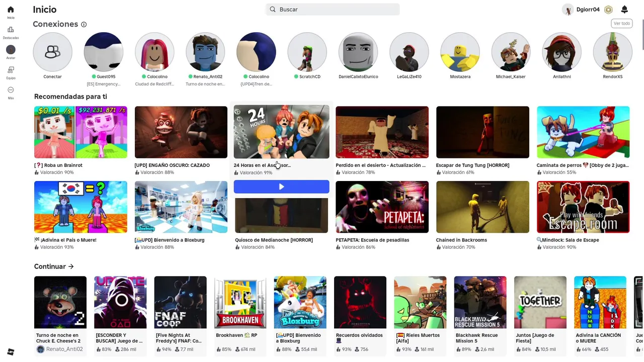Open Colocolino avatar playing Ciudad de Redcliff
The image size is (644, 362).
154,52
